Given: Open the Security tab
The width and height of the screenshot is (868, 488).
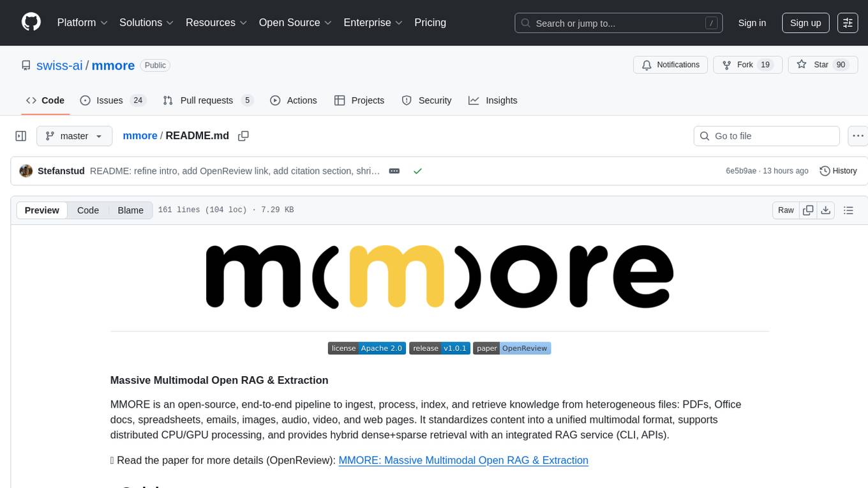Looking at the screenshot, I should [426, 100].
